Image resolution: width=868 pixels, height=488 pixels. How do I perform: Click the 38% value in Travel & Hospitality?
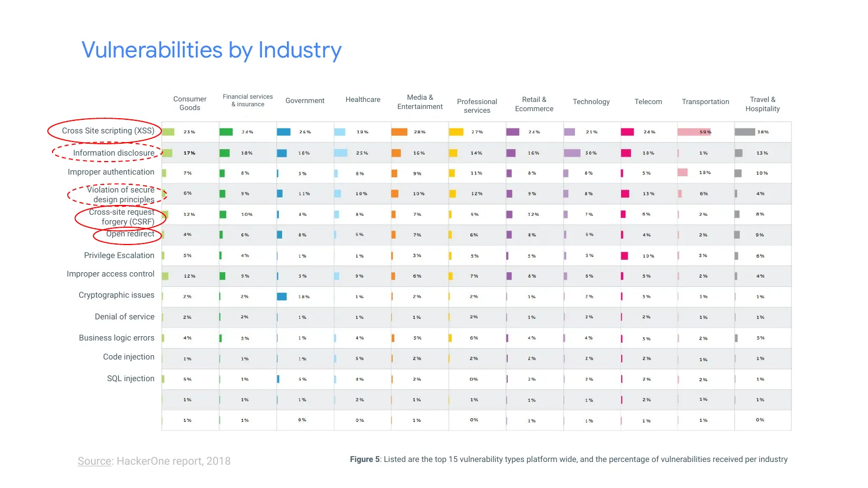763,132
